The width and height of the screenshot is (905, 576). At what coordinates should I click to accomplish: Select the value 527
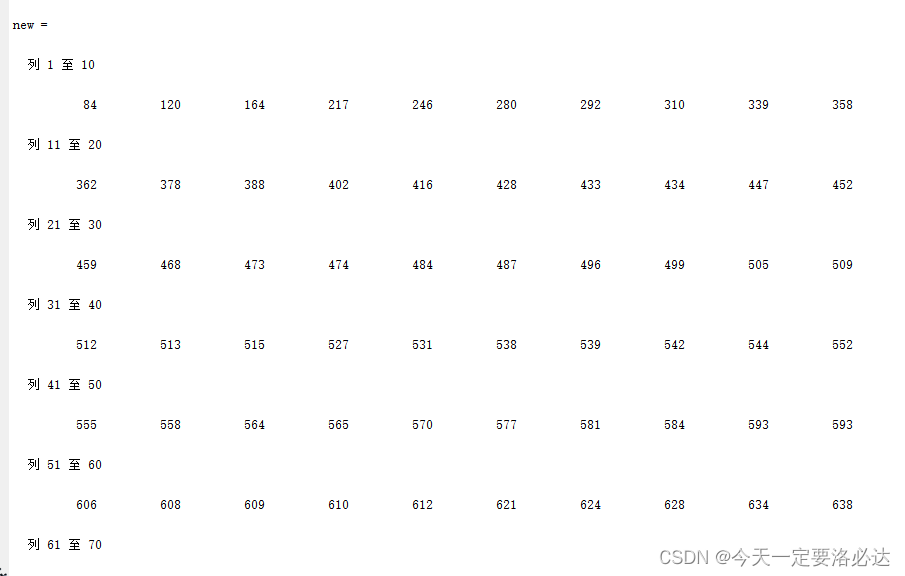(x=339, y=345)
